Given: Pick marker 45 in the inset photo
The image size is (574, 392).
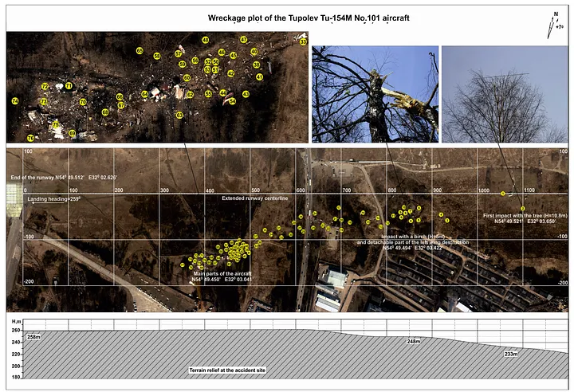Looking at the screenshot, I should (x=233, y=56).
